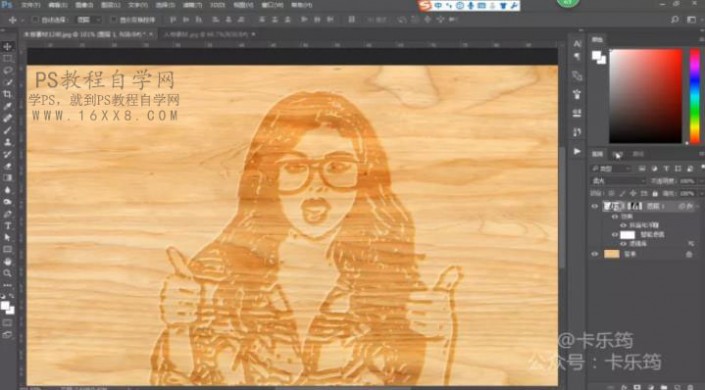705x390 pixels.
Task: Open the File menu in the menu bar
Action: click(x=31, y=5)
